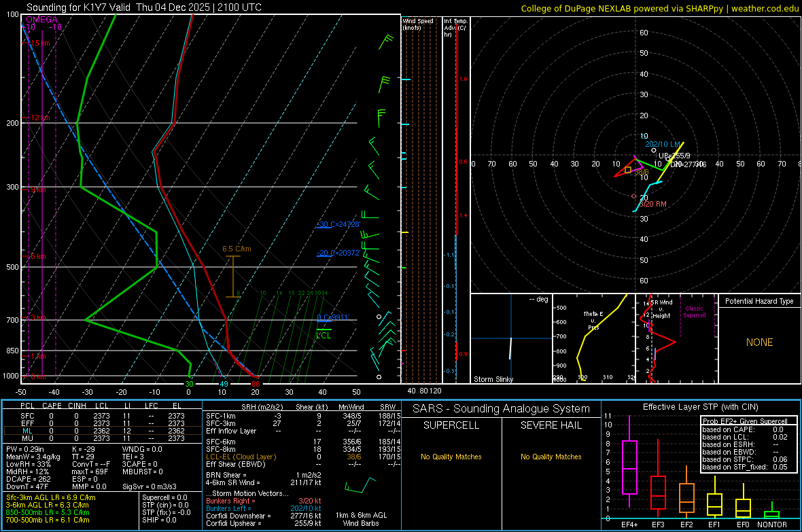Click the -20 C=20372' level label

point(338,253)
